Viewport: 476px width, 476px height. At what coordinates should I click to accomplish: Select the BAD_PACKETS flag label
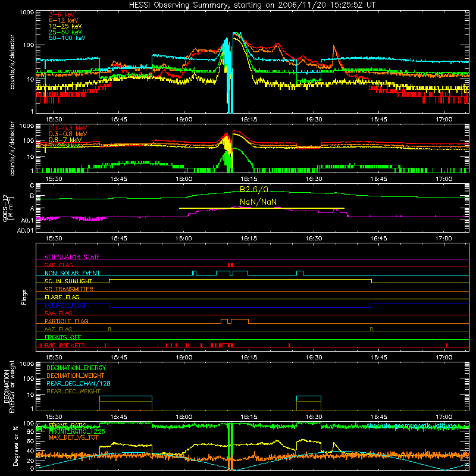[65, 345]
